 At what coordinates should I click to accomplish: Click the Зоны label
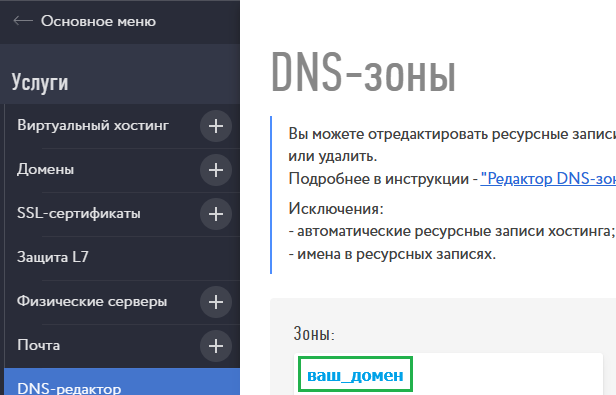pyautogui.click(x=314, y=333)
